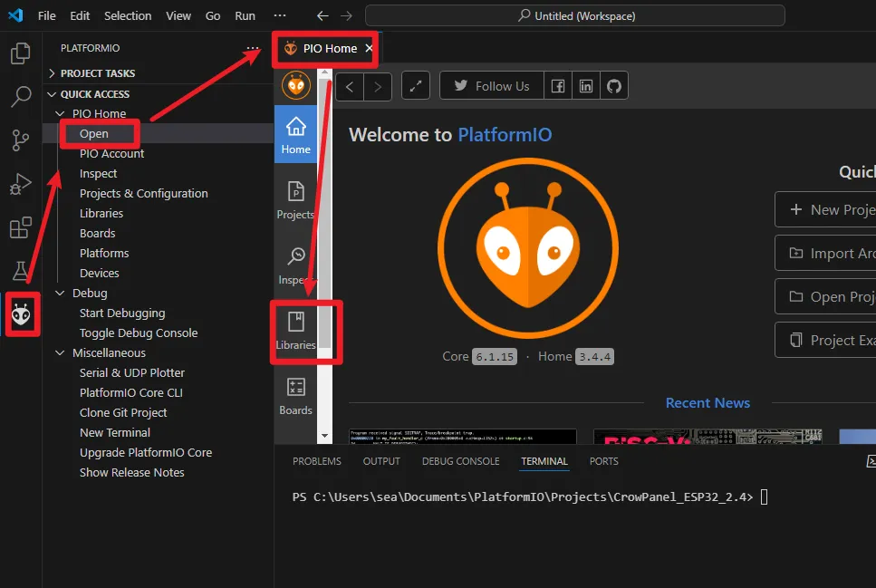
Task: Expand the PROJECT TASKS section
Action: tap(97, 73)
